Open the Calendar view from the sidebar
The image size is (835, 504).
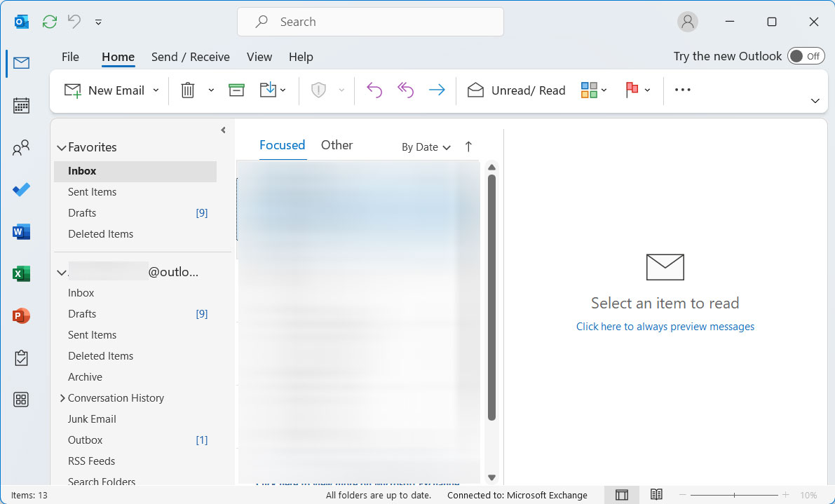click(x=21, y=105)
